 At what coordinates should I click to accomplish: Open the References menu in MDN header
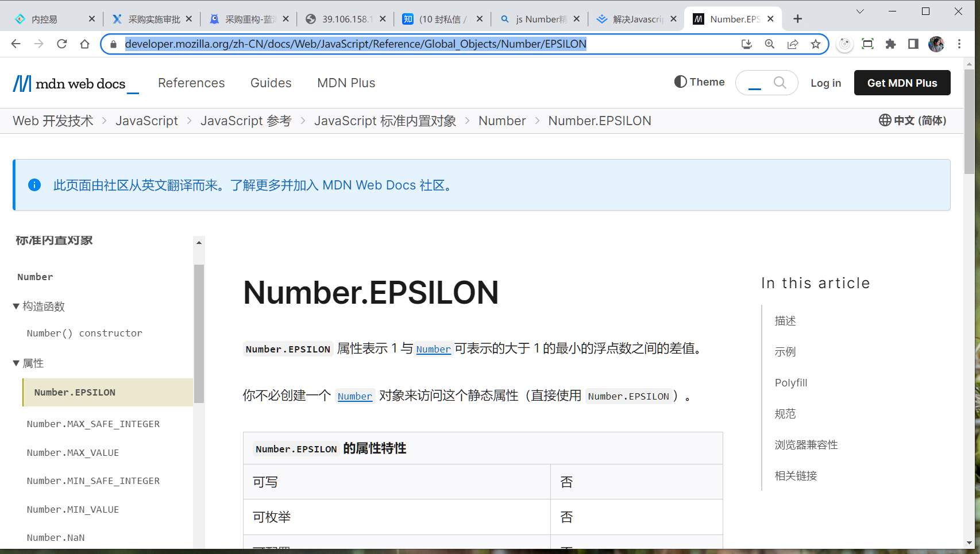click(x=191, y=83)
